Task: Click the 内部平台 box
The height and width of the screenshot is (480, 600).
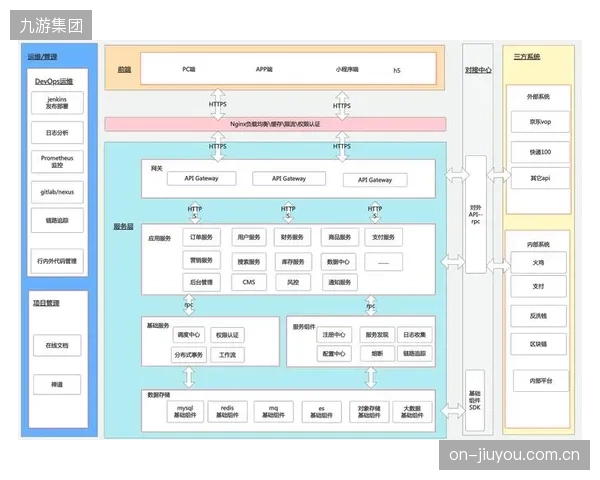Action: click(x=541, y=381)
